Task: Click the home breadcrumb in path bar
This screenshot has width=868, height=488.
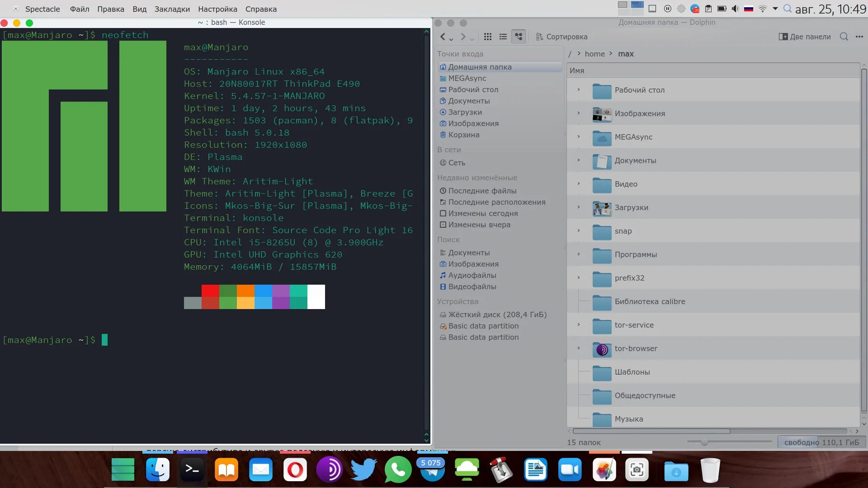Action: pos(594,54)
